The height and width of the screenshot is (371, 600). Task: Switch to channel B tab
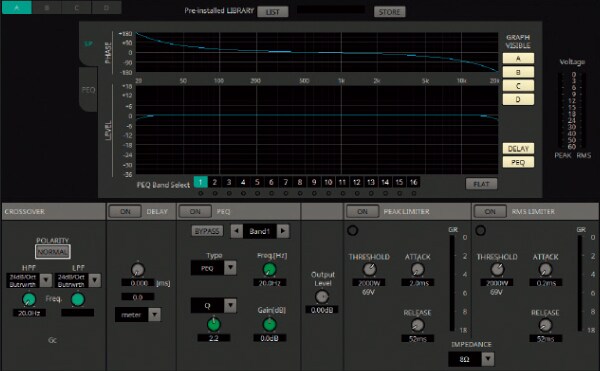click(x=46, y=7)
